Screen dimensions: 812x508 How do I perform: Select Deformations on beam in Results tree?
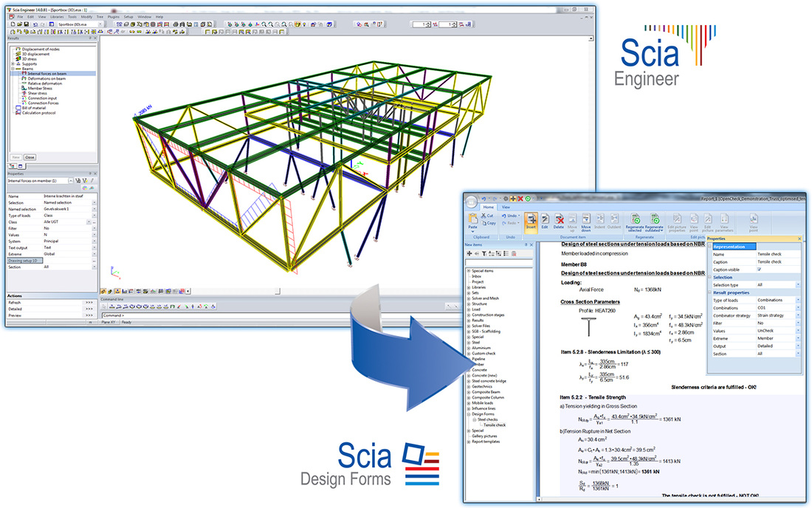[47, 79]
